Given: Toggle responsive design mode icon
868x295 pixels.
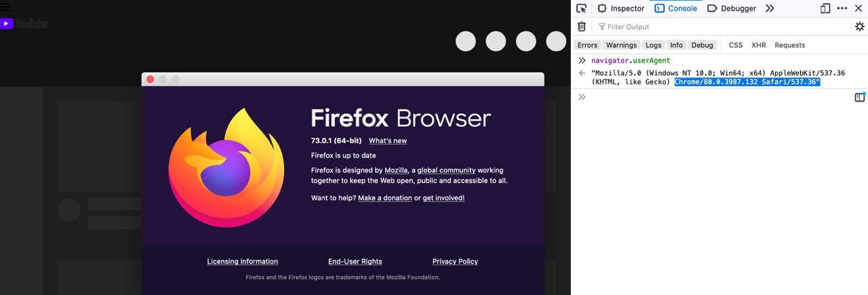Looking at the screenshot, I should (x=825, y=8).
